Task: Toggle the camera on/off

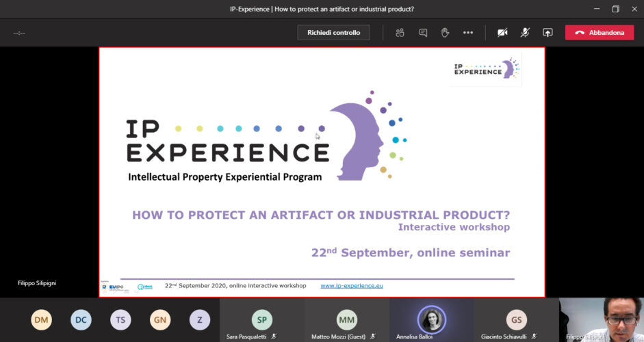Action: click(502, 32)
